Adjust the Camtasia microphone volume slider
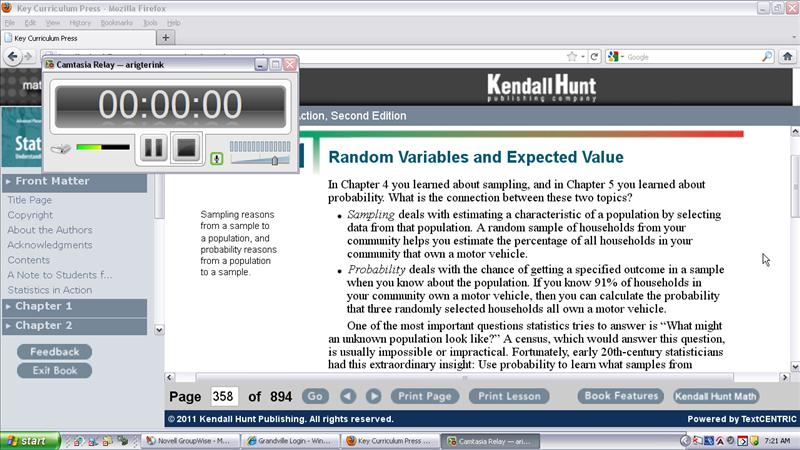800x450 pixels. tap(274, 161)
